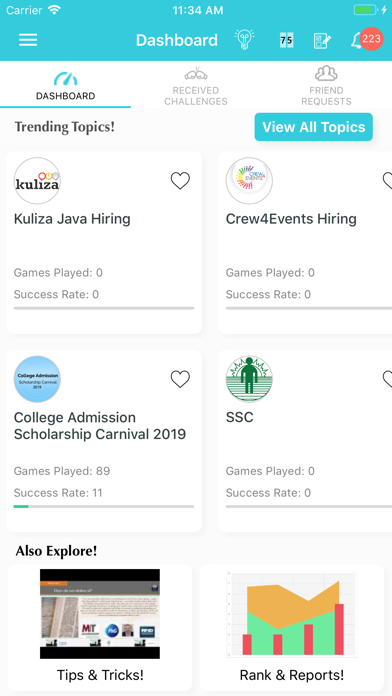This screenshot has height=696, width=392.
Task: Tap the Crew4Events logo
Action: click(x=249, y=181)
